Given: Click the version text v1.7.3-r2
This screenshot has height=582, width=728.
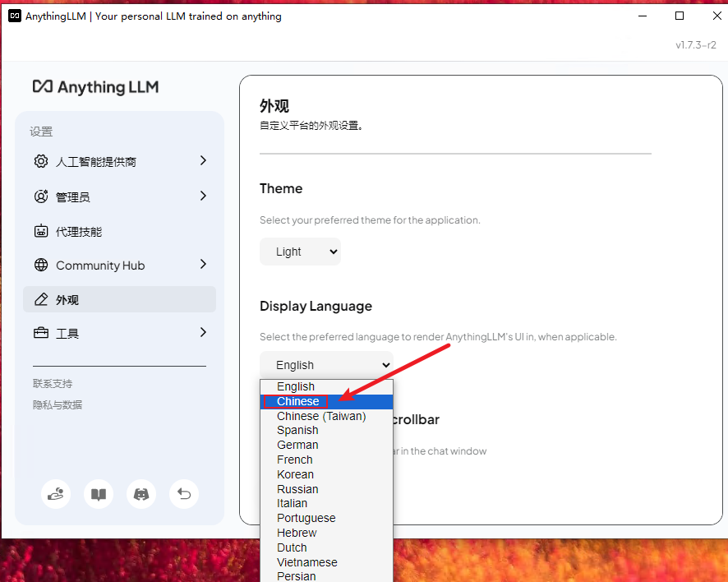Looking at the screenshot, I should click(696, 45).
